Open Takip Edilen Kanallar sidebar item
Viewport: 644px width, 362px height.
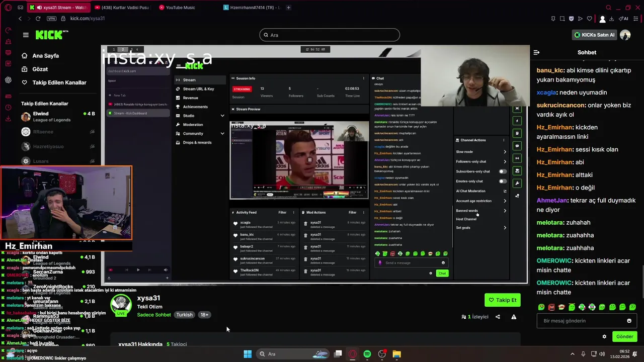pos(53,82)
